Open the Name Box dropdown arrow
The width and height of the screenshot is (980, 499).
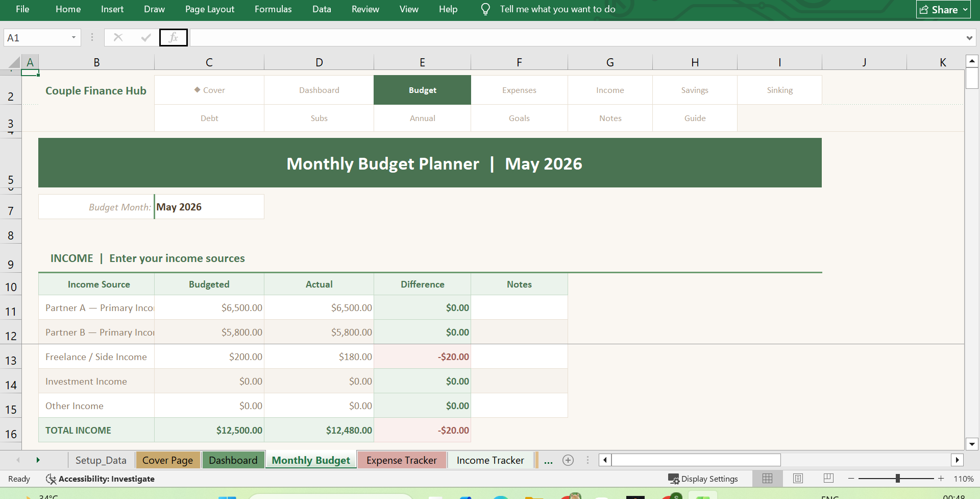tap(73, 37)
